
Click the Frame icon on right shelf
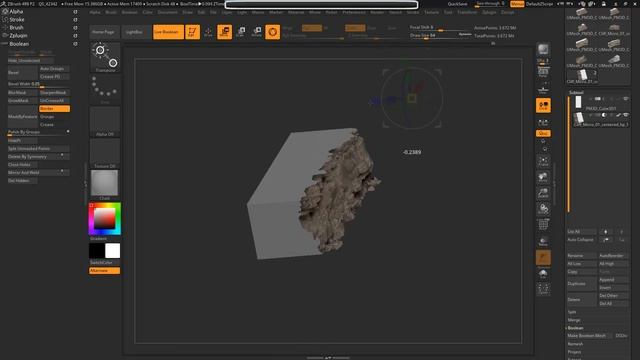click(543, 161)
